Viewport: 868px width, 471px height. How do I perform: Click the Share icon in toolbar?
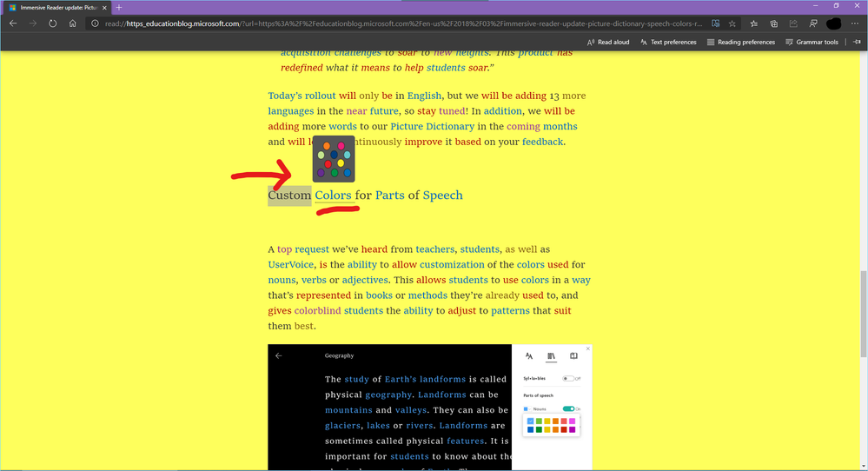pos(793,23)
